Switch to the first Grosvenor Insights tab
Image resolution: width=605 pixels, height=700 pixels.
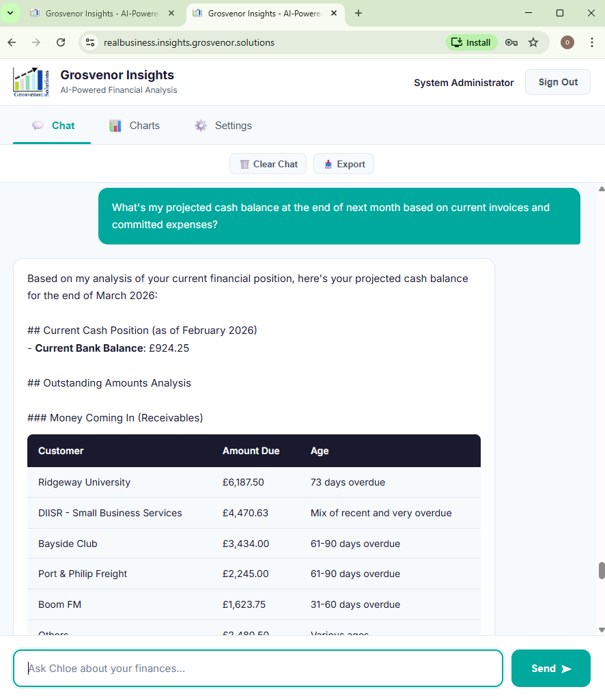94,14
